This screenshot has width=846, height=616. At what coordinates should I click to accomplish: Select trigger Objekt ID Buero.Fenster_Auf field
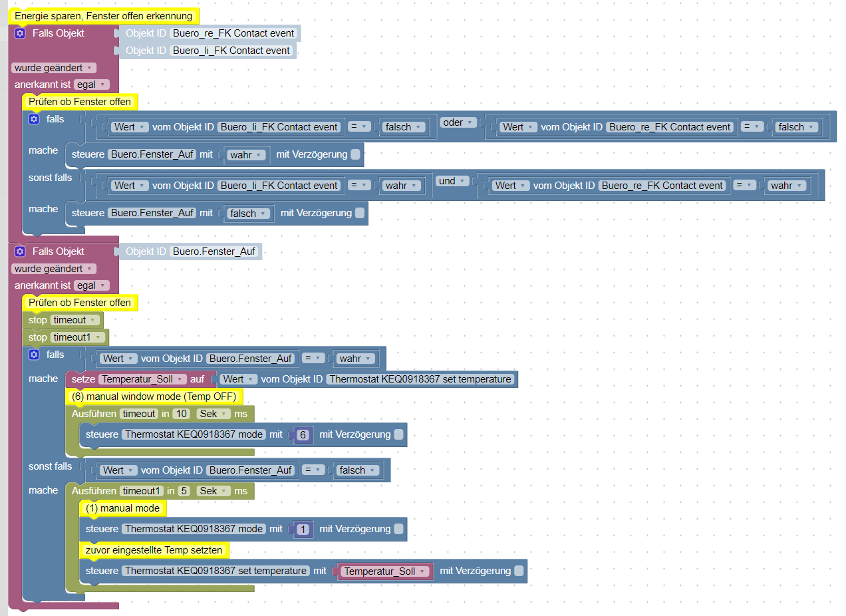click(213, 251)
